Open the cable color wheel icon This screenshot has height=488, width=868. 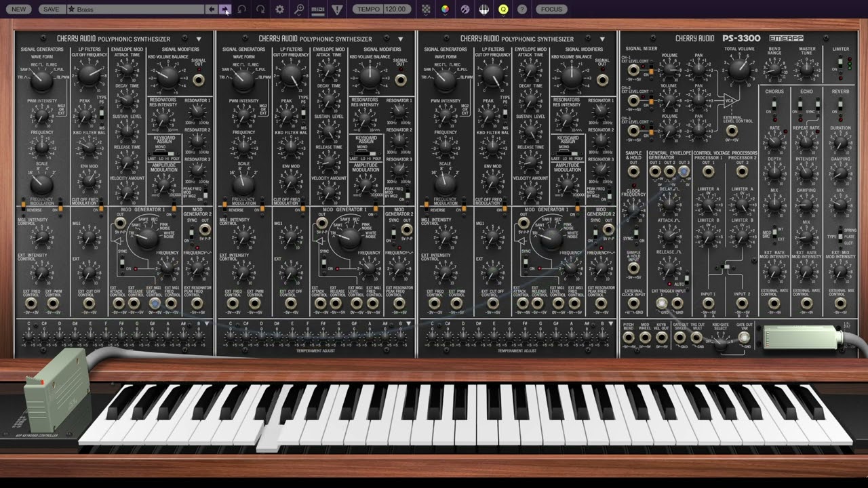[445, 9]
